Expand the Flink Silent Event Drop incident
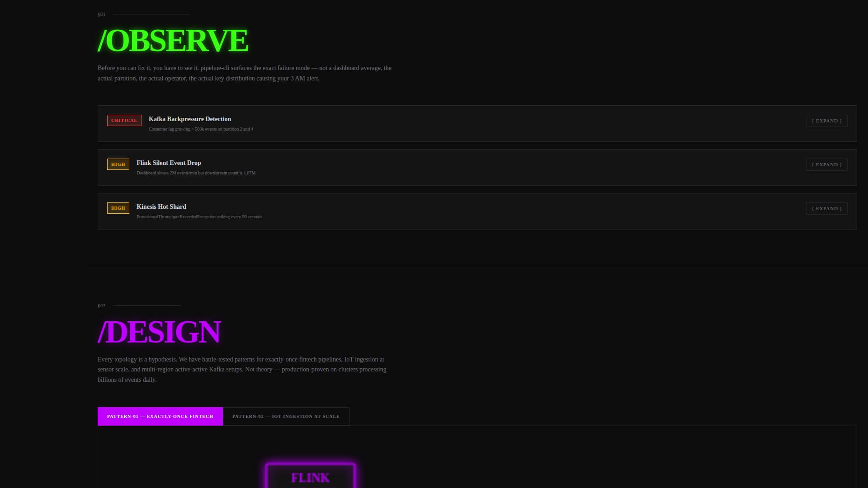 click(x=826, y=164)
